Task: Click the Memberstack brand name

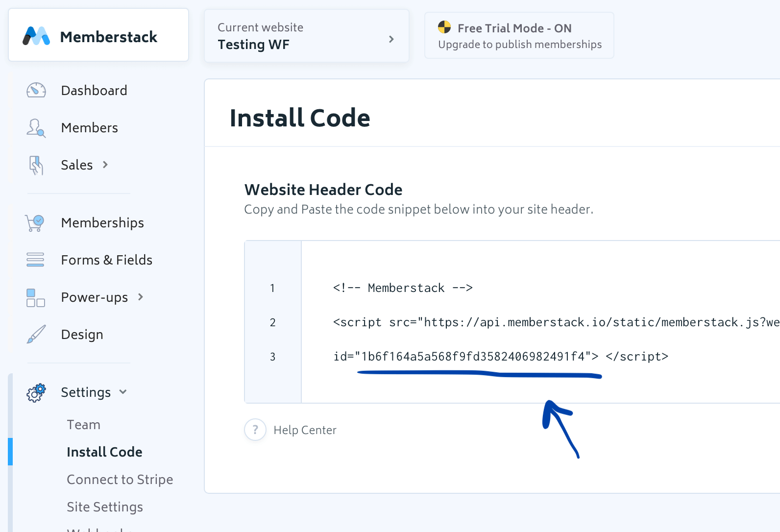Action: point(109,37)
